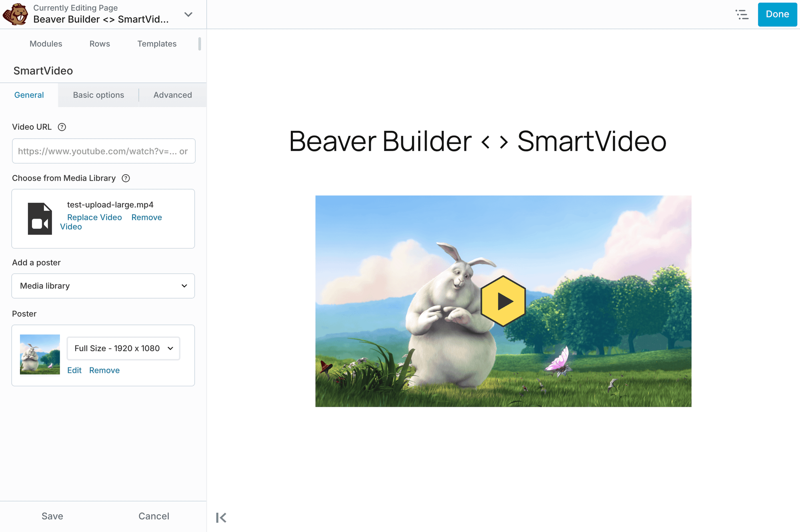Open the Advanced tab
The image size is (800, 532).
[172, 95]
